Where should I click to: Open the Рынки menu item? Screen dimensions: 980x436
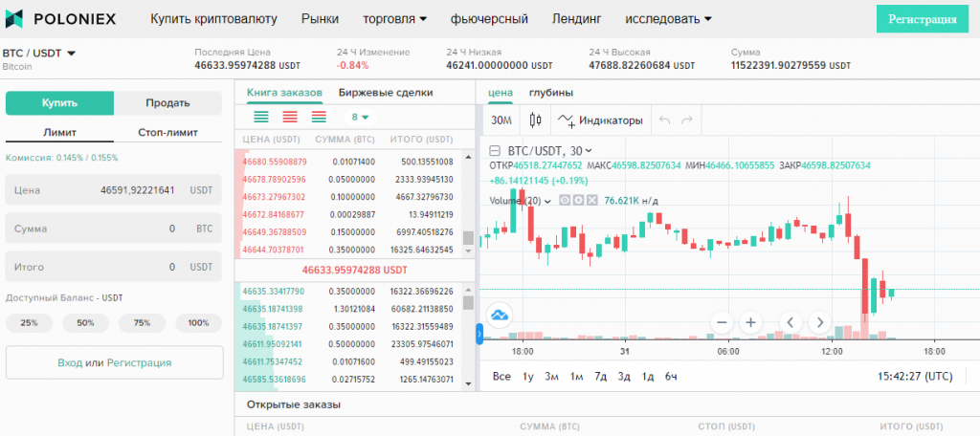click(x=320, y=19)
